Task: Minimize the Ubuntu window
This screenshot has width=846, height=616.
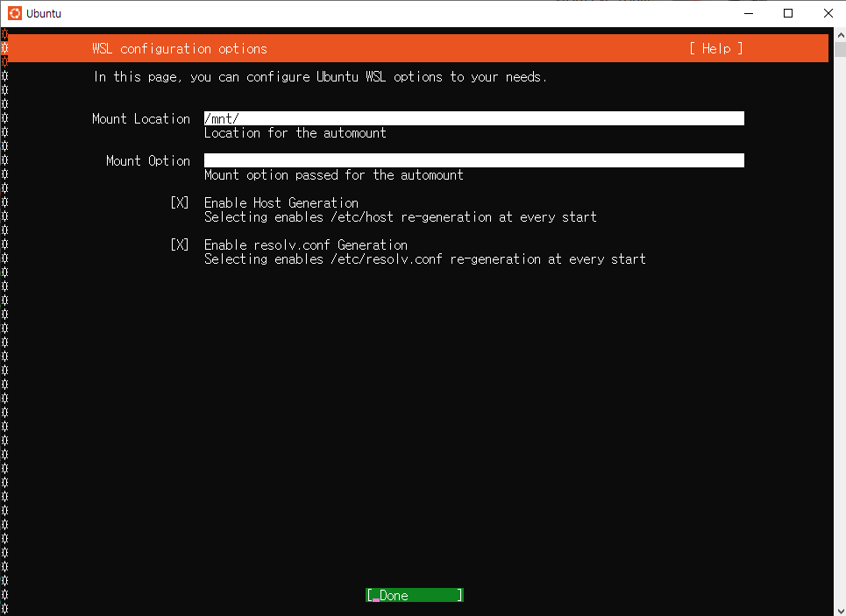Action: [x=749, y=13]
